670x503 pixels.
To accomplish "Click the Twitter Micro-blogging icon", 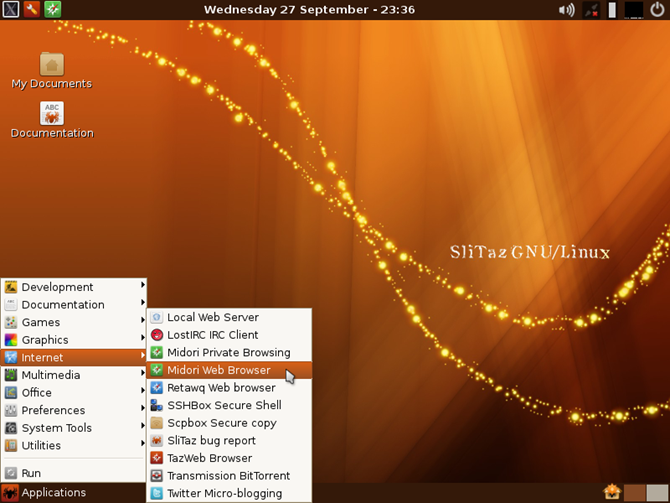I will 157,493.
